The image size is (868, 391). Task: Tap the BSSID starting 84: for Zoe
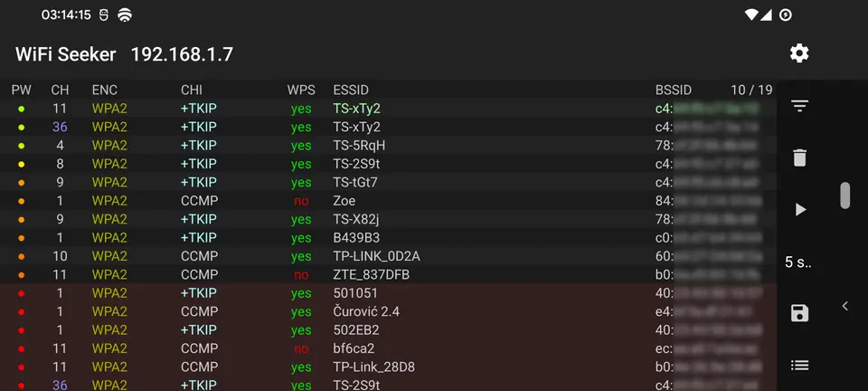point(709,201)
